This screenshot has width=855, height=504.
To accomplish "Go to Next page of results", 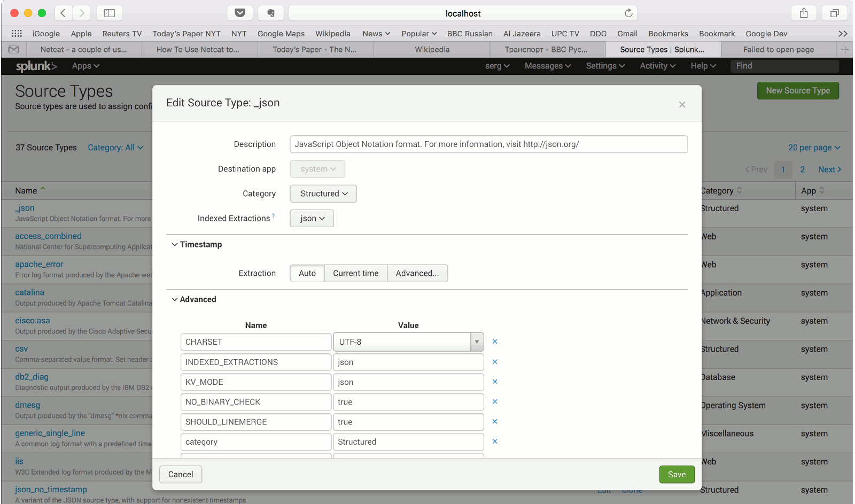I will pos(830,169).
